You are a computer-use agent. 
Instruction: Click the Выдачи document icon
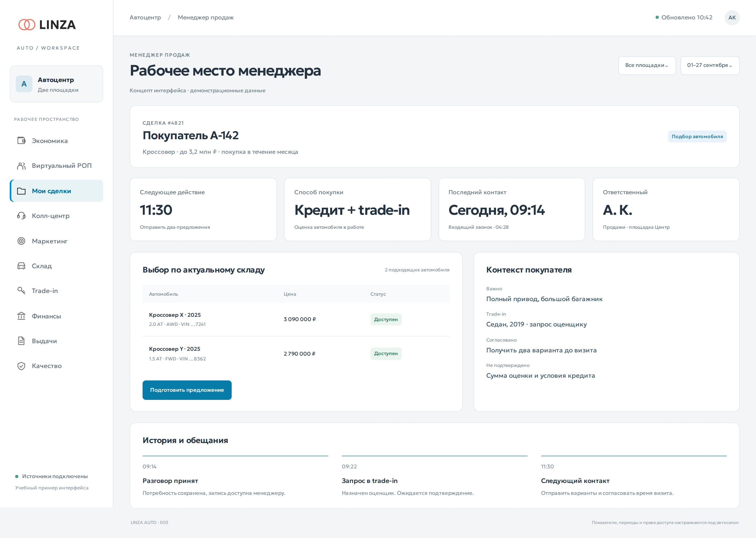point(21,340)
